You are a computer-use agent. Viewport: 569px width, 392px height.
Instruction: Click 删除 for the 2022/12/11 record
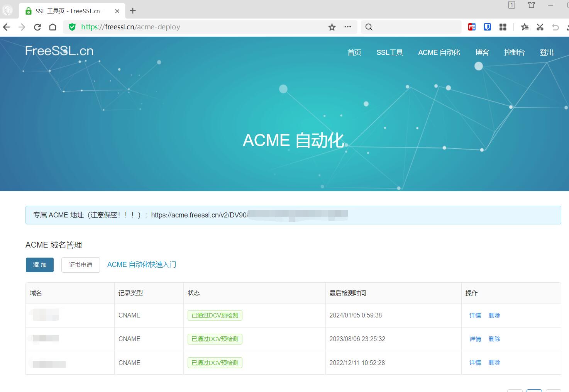coord(494,363)
